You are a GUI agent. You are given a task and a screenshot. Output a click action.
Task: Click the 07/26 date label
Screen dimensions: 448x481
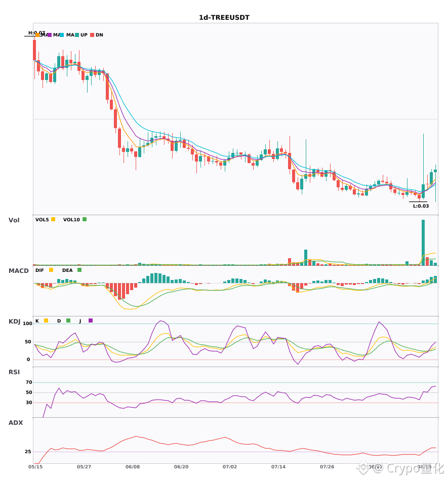pyautogui.click(x=327, y=467)
